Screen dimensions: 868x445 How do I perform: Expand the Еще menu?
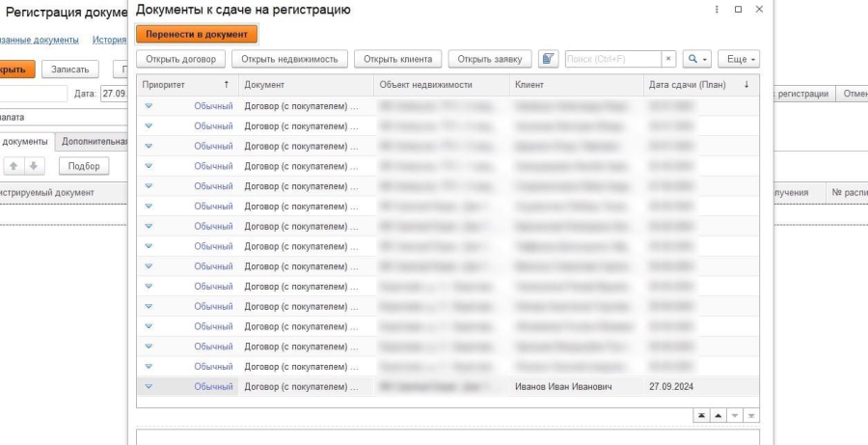point(740,59)
